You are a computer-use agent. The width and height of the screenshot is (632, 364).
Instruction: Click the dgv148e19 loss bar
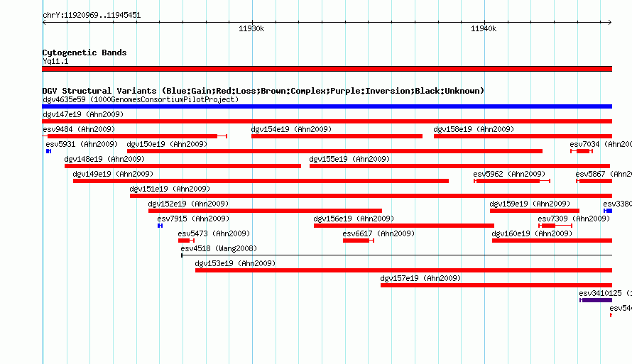[182, 166]
